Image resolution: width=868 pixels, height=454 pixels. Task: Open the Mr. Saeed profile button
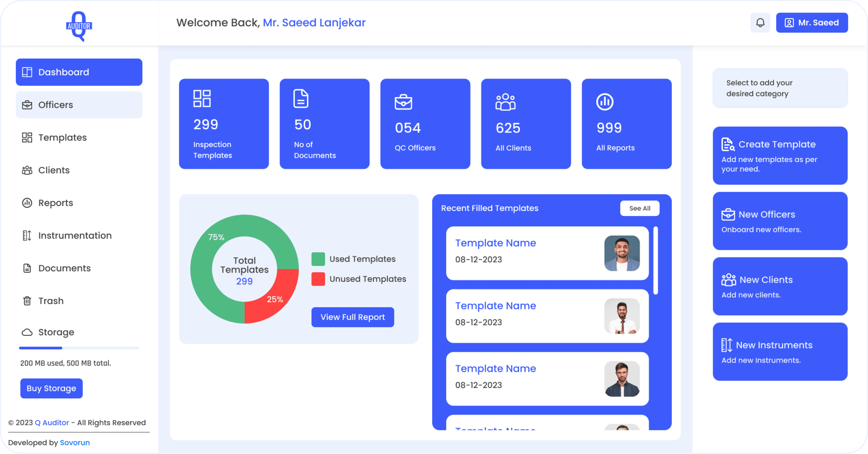tap(812, 23)
